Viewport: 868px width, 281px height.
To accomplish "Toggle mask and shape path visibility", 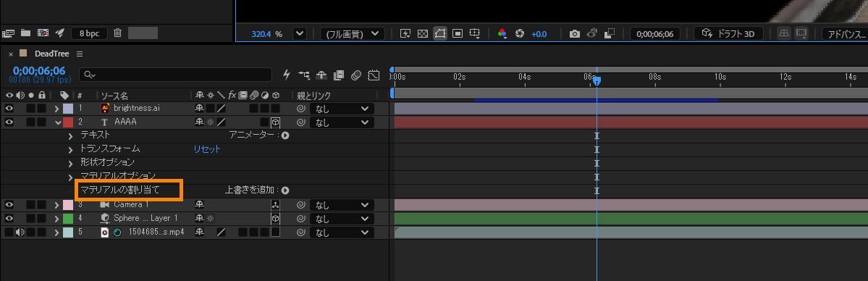I will click(x=440, y=34).
